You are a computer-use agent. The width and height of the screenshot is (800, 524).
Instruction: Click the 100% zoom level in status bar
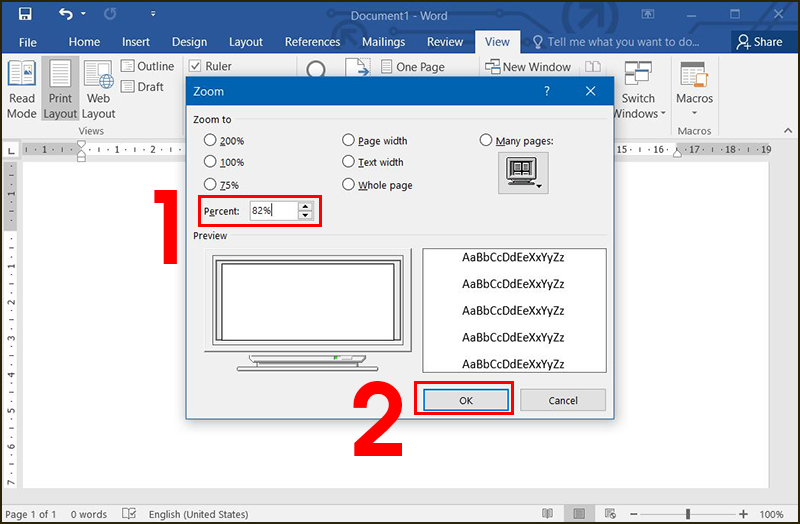pyautogui.click(x=771, y=514)
